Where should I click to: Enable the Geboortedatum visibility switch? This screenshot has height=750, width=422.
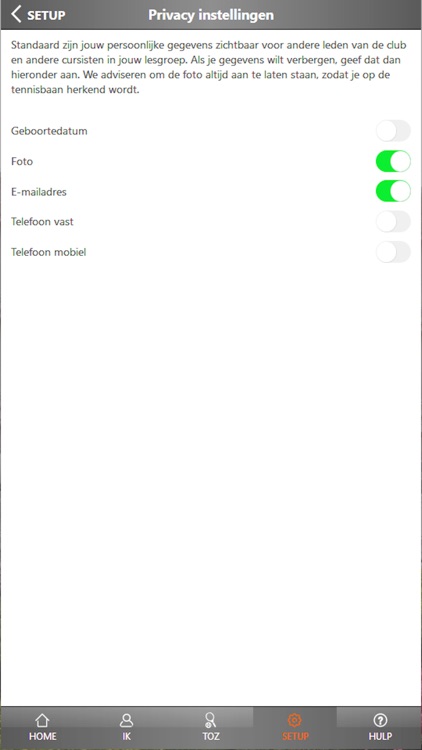[393, 131]
